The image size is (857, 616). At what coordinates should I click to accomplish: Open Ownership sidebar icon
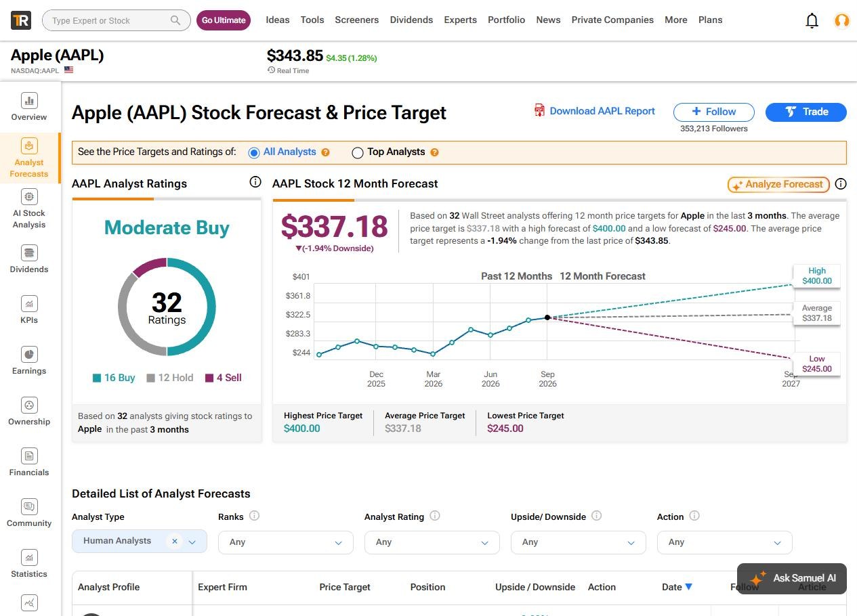29,405
